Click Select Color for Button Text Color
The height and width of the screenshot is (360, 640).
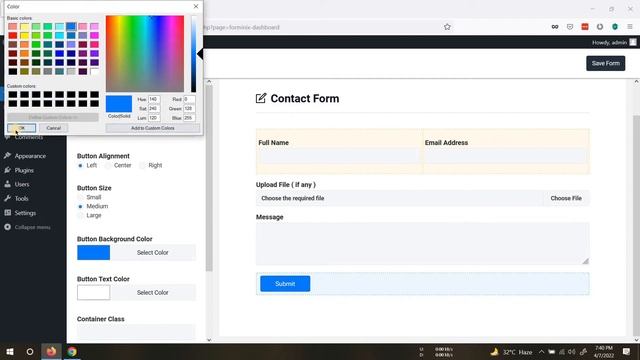pos(153,293)
